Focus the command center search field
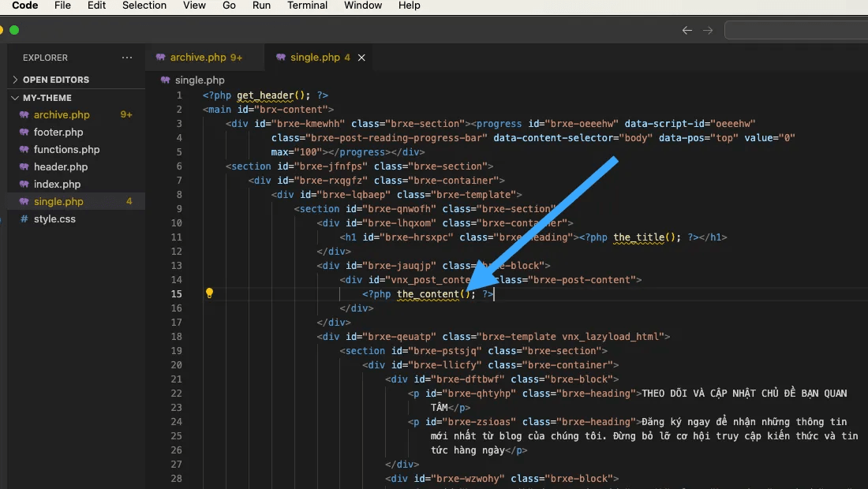 tap(796, 30)
